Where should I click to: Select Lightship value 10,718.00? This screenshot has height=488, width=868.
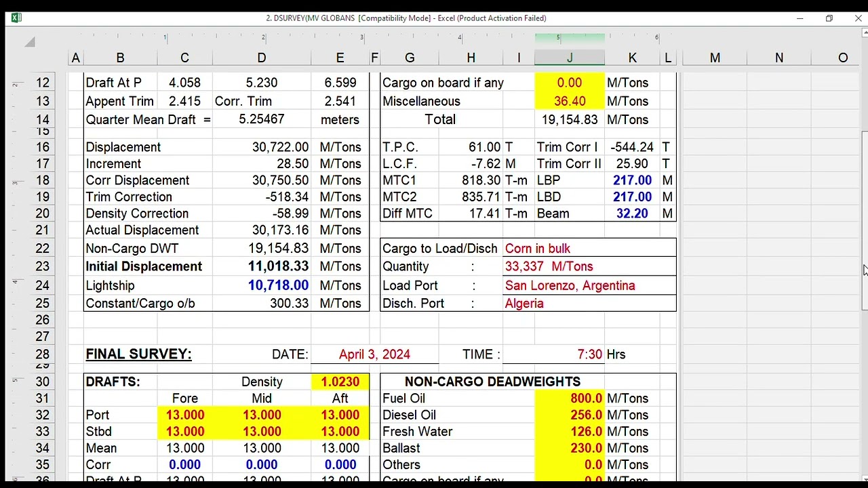278,285
